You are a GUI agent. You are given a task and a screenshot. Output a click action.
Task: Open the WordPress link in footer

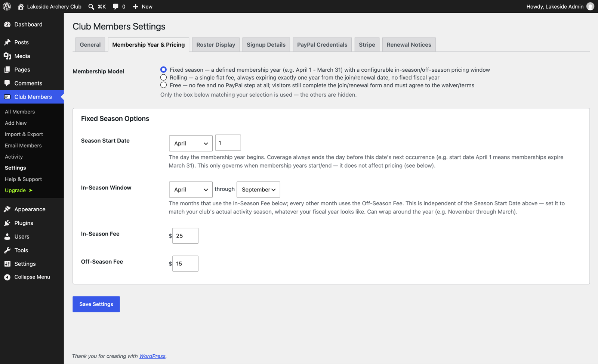pos(152,356)
